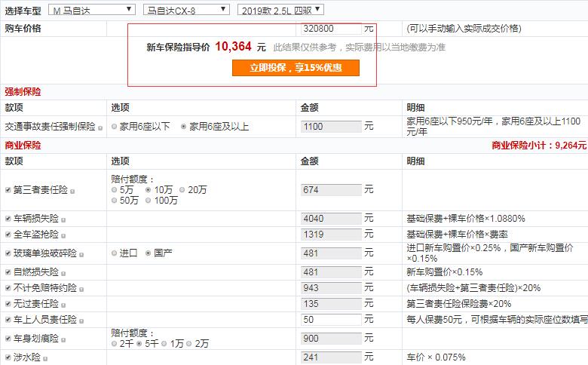Click the 涉水险 amount field showing 241
The height and width of the screenshot is (365, 588).
tap(331, 357)
